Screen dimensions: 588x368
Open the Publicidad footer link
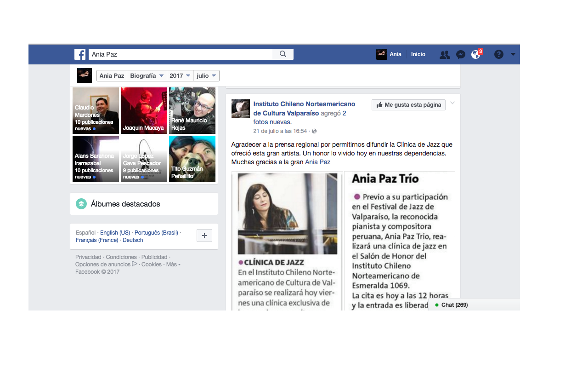154,257
